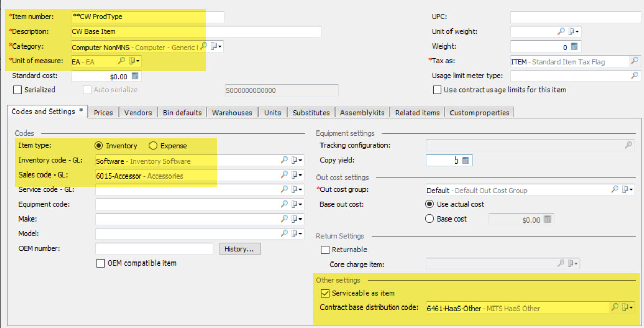644x328 pixels.
Task: Open the Warehouses tab
Action: (x=232, y=113)
